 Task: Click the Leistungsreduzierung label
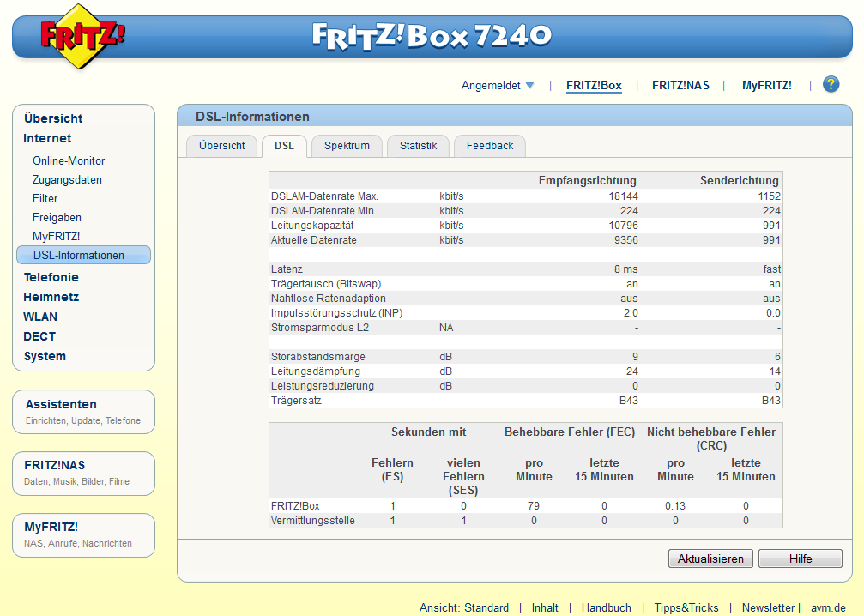pos(323,386)
